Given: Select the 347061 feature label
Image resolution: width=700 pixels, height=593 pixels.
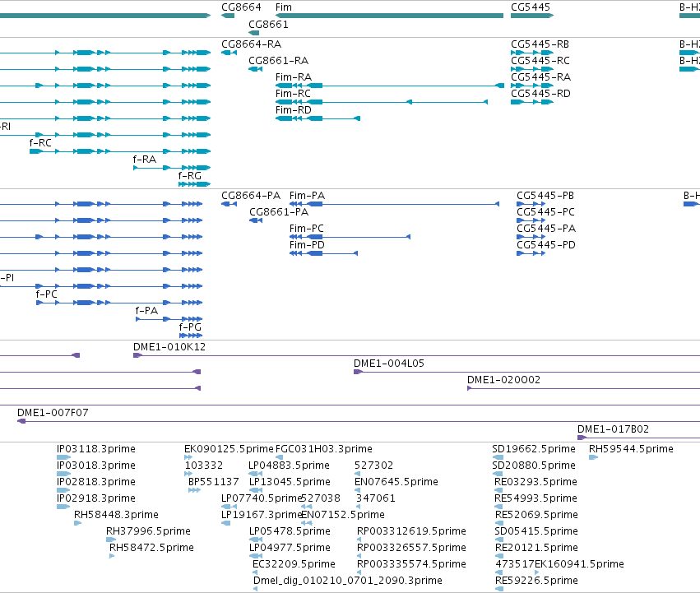Looking at the screenshot, I should tap(375, 498).
